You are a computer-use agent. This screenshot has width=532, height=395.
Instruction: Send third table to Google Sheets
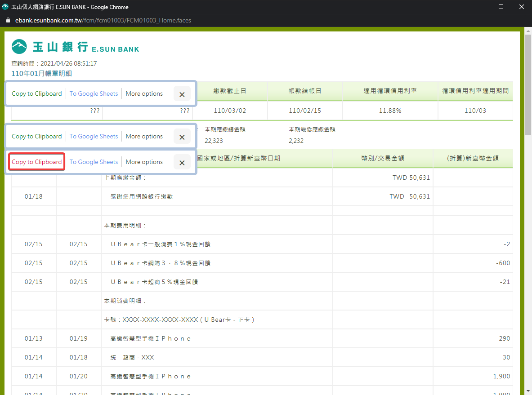click(x=94, y=162)
